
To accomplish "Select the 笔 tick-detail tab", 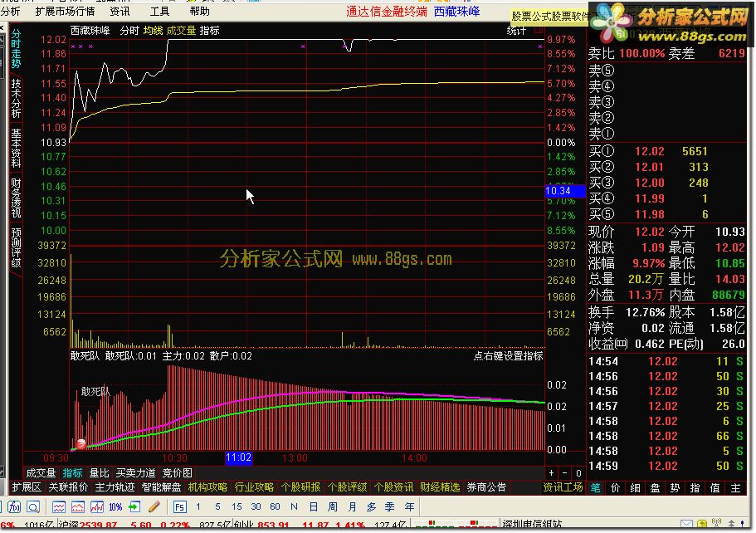I will coord(596,487).
